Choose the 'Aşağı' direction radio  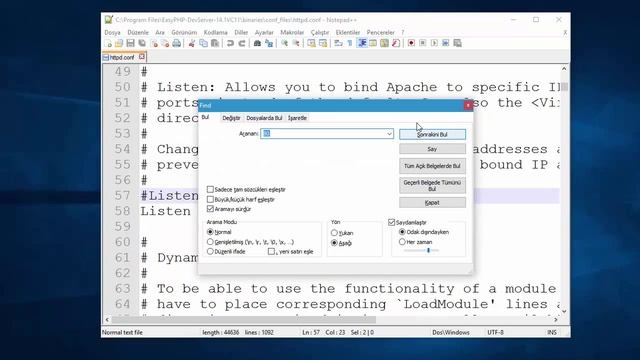(x=334, y=243)
